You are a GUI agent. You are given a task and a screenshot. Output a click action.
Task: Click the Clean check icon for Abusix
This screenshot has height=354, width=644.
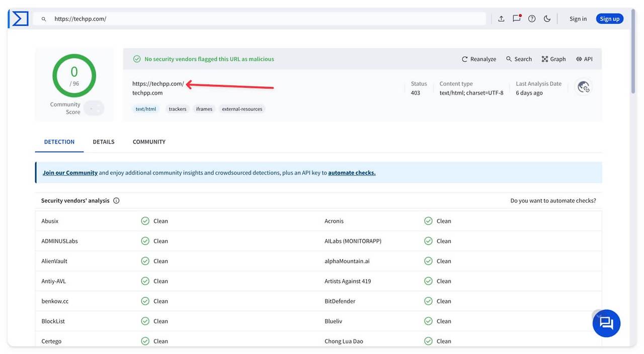point(145,221)
